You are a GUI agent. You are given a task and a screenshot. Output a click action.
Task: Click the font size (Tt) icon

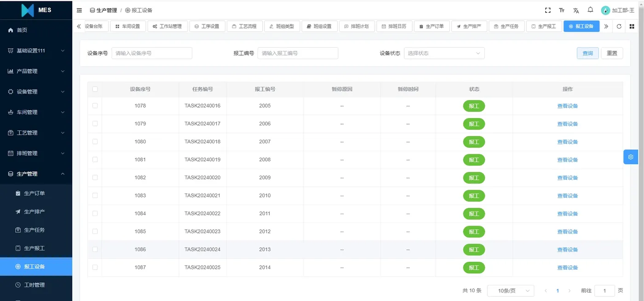[x=561, y=10]
